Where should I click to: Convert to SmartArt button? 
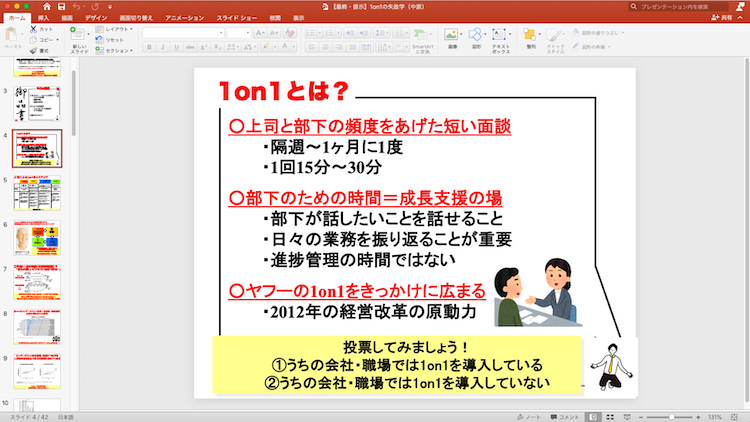422,40
